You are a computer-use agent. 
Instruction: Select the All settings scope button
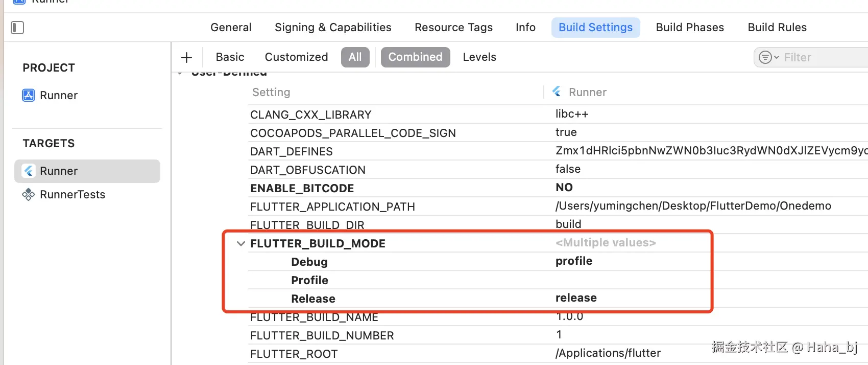[x=355, y=57]
